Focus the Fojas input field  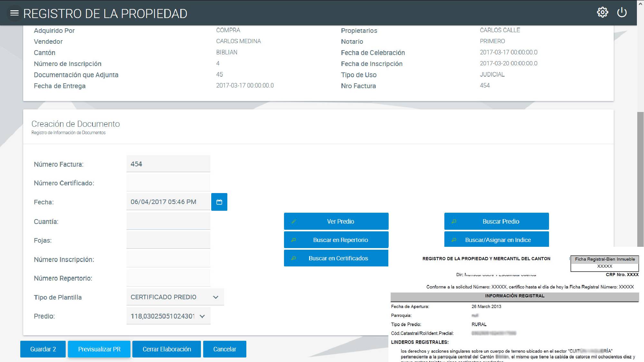pyautogui.click(x=168, y=240)
